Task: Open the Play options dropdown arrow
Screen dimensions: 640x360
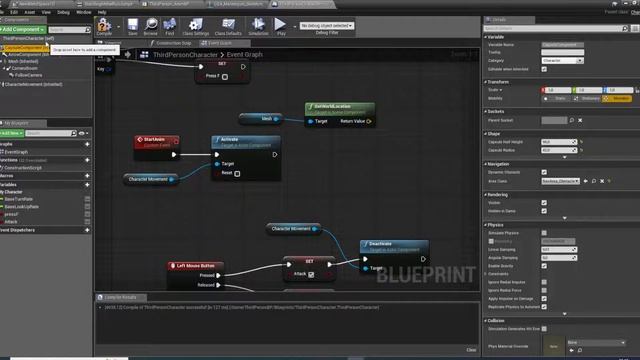Action: coord(294,27)
